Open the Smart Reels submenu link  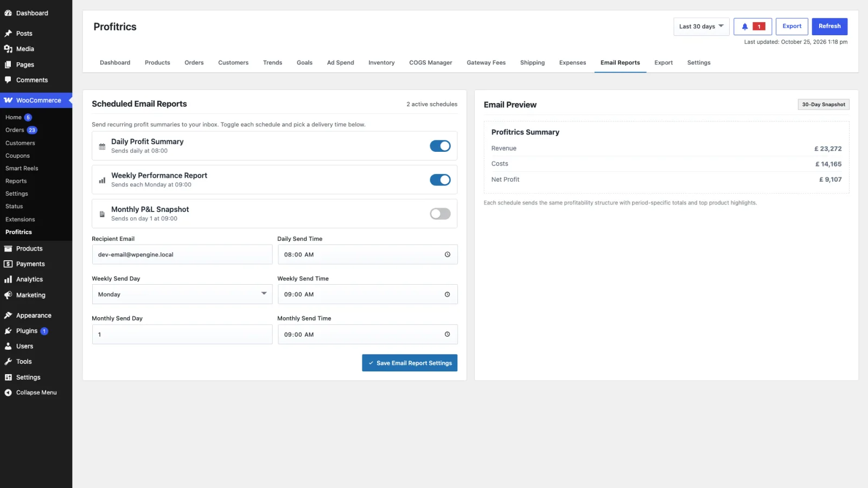(x=22, y=169)
